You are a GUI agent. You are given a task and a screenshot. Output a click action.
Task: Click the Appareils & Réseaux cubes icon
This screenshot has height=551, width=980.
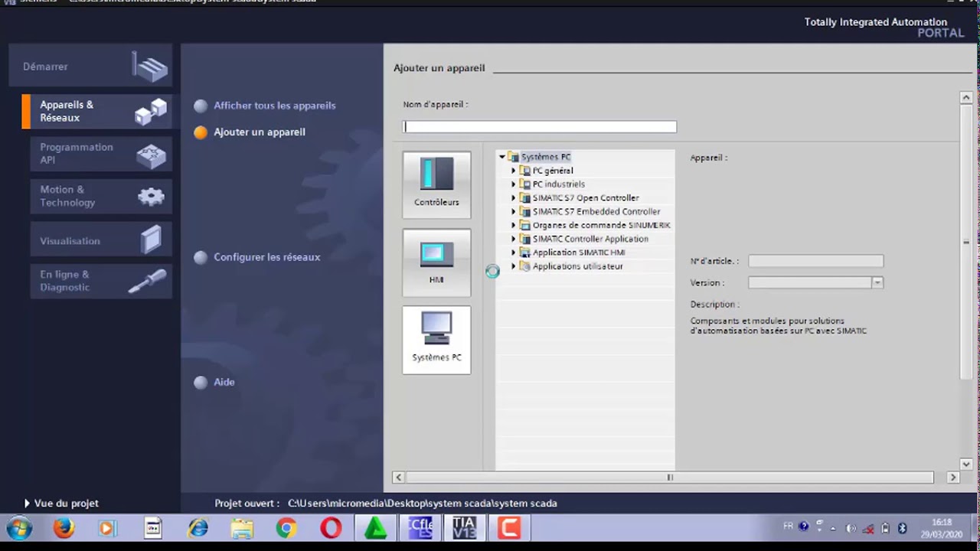click(x=151, y=112)
